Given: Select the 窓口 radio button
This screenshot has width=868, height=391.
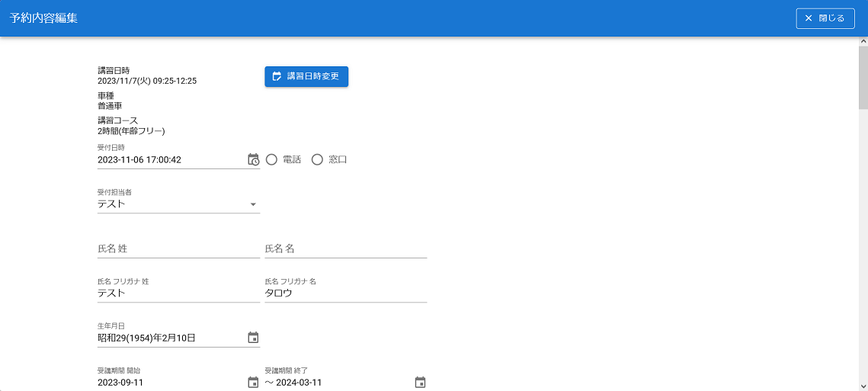Looking at the screenshot, I should pos(318,159).
